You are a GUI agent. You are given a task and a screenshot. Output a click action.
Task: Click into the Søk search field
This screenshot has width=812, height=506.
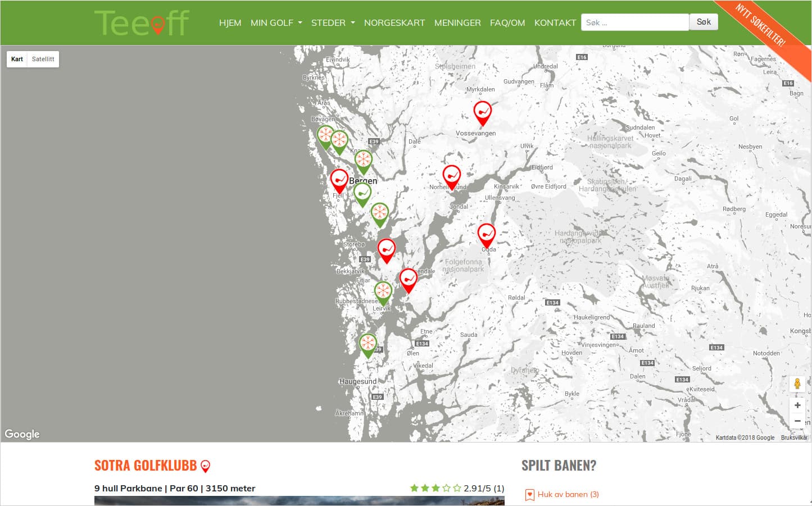point(634,22)
